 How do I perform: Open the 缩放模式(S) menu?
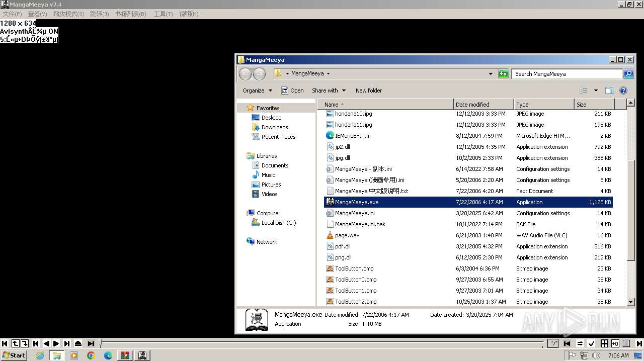tap(68, 14)
